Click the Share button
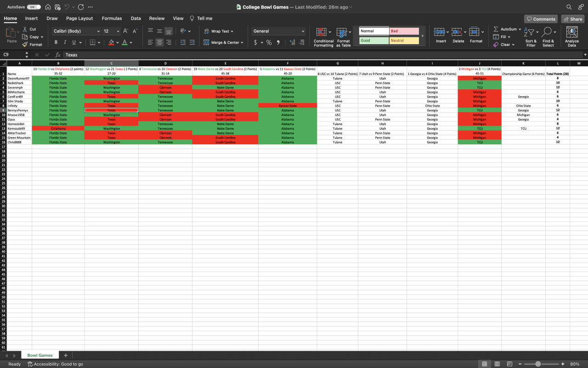The height and width of the screenshot is (368, 588). tap(572, 19)
